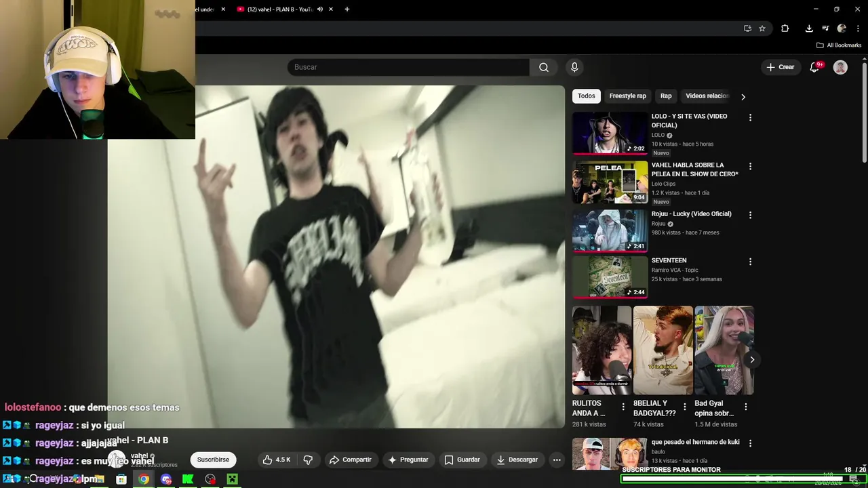Image resolution: width=868 pixels, height=488 pixels.
Task: Open options menu for Rojuu - Lucky
Action: click(750, 215)
